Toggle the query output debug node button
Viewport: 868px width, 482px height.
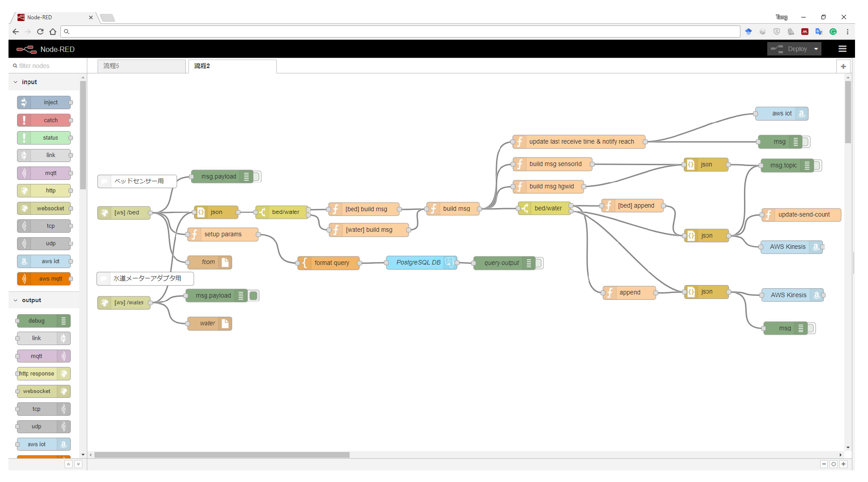pyautogui.click(x=539, y=263)
